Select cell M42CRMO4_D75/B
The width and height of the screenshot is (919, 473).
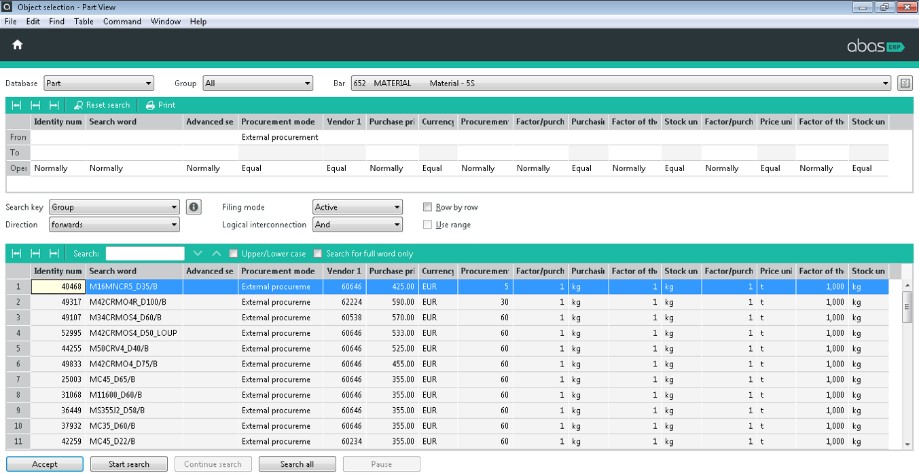(134, 364)
